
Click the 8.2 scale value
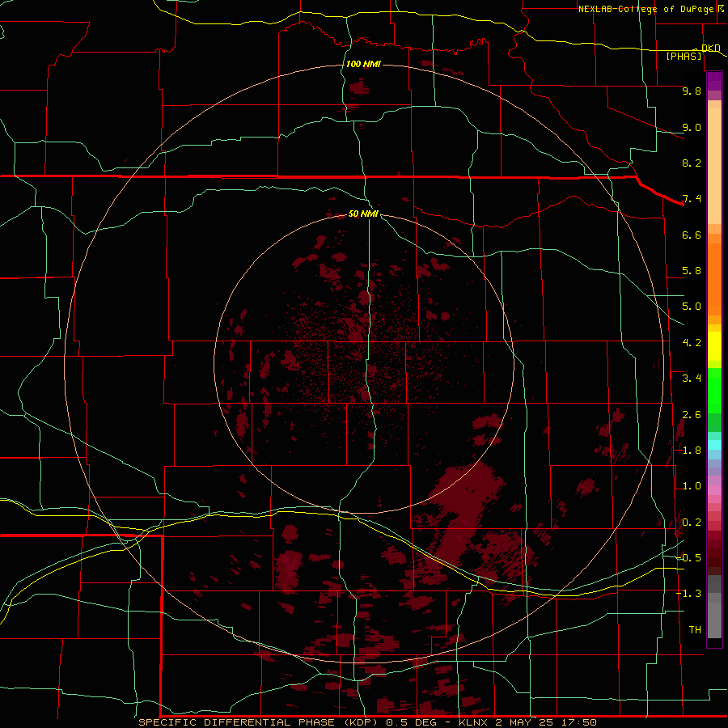coord(692,163)
